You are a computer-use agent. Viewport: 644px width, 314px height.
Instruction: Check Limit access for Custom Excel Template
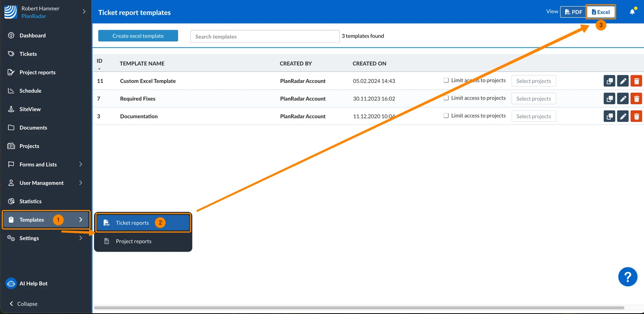[x=446, y=80]
